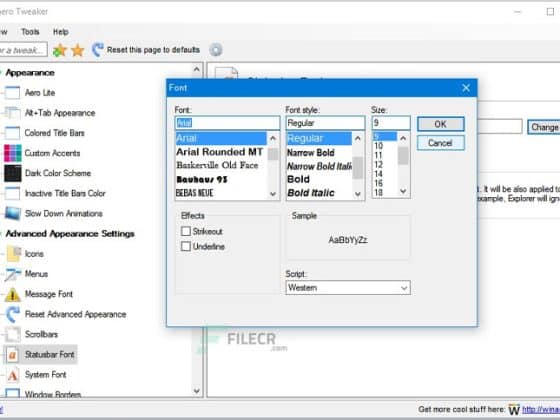Click the Aero Lite icon in sidebar

(x=12, y=93)
